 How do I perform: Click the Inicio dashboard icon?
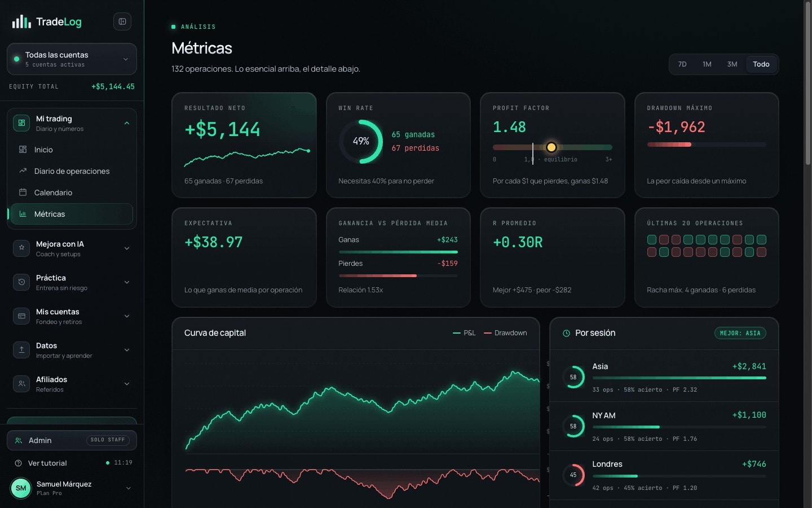23,150
